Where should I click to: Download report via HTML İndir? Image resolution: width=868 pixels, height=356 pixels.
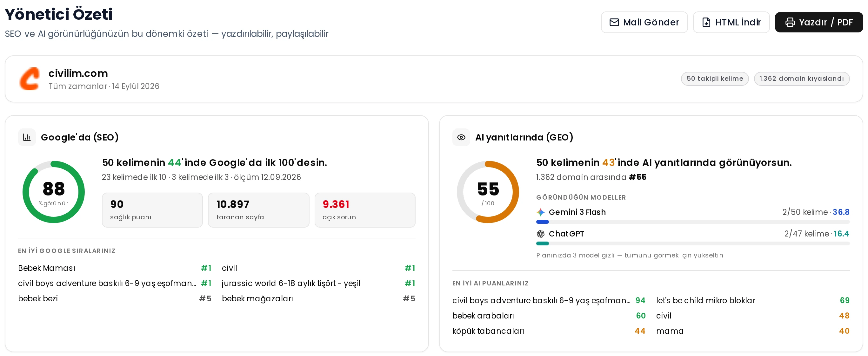[x=731, y=22]
